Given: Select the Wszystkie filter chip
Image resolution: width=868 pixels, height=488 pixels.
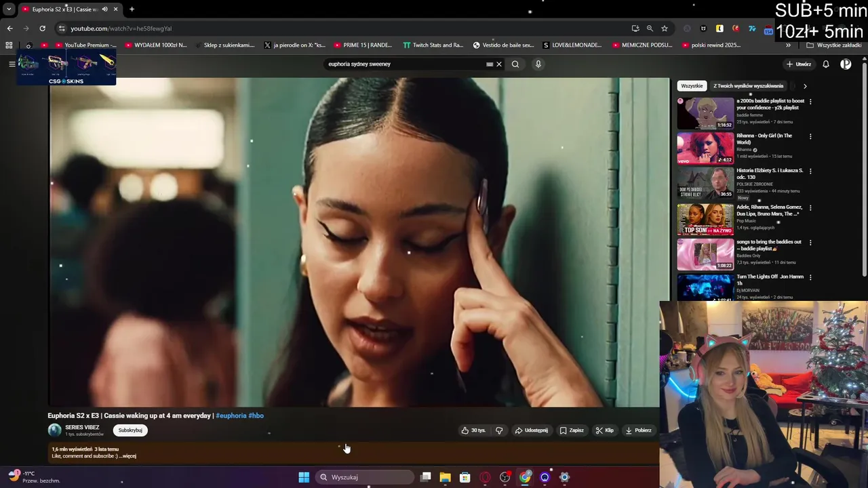Looking at the screenshot, I should 692,86.
